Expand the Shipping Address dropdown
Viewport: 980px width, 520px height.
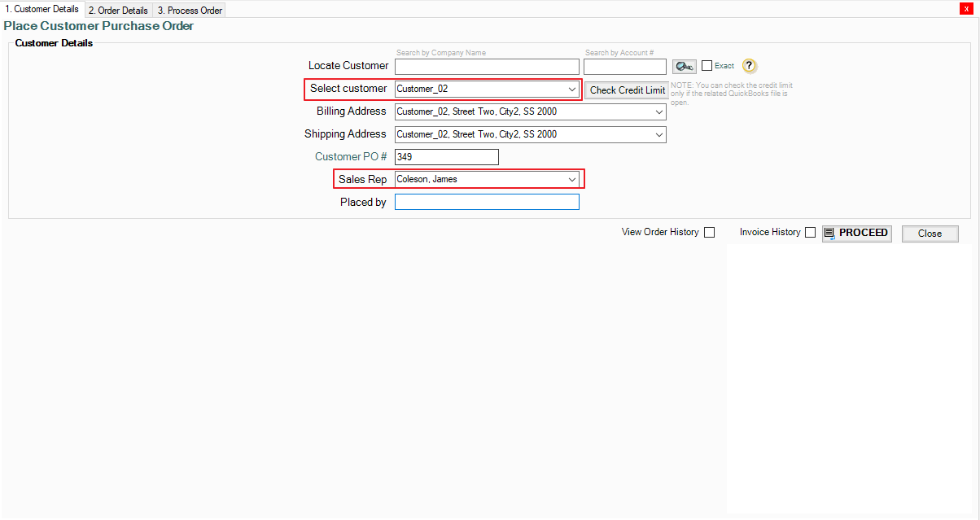coord(658,134)
